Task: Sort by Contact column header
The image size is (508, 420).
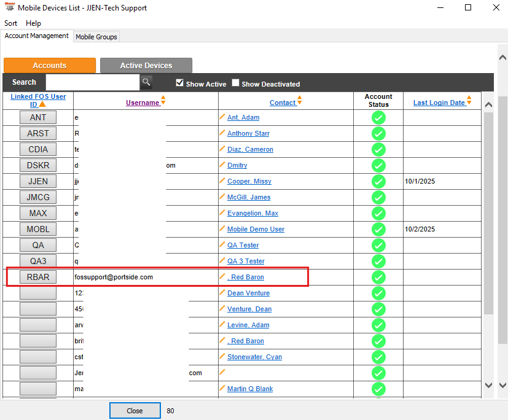Action: click(x=283, y=103)
